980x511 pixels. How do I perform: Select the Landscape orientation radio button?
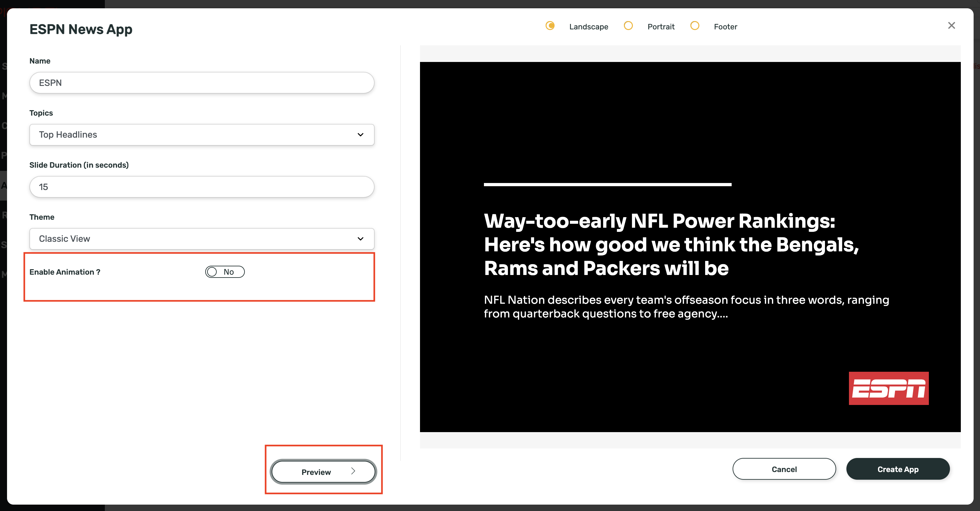coord(550,26)
